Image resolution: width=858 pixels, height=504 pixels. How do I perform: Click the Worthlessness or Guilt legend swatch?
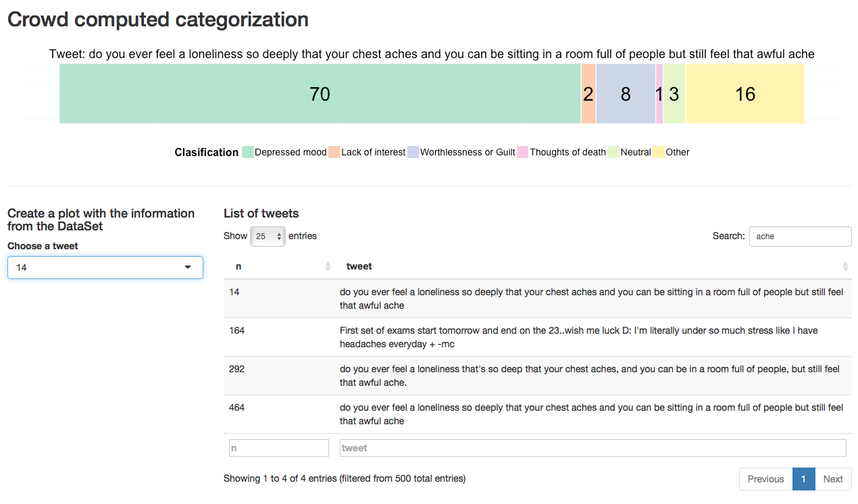click(413, 152)
